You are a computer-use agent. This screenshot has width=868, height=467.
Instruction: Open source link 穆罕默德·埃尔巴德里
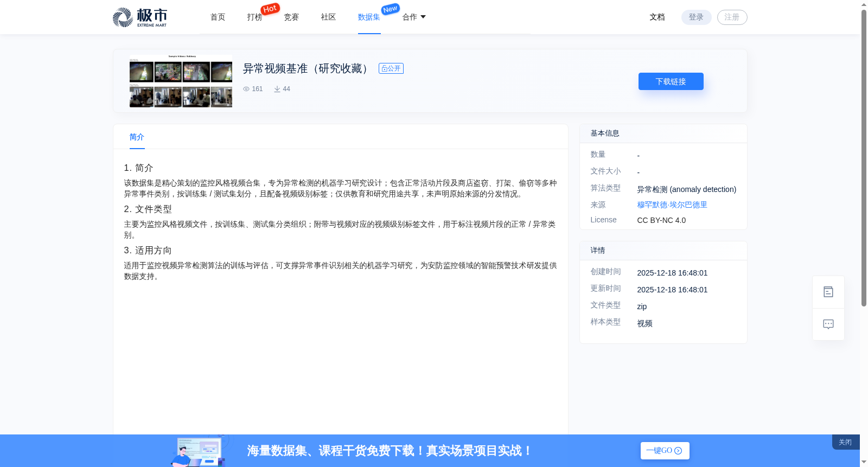(672, 204)
